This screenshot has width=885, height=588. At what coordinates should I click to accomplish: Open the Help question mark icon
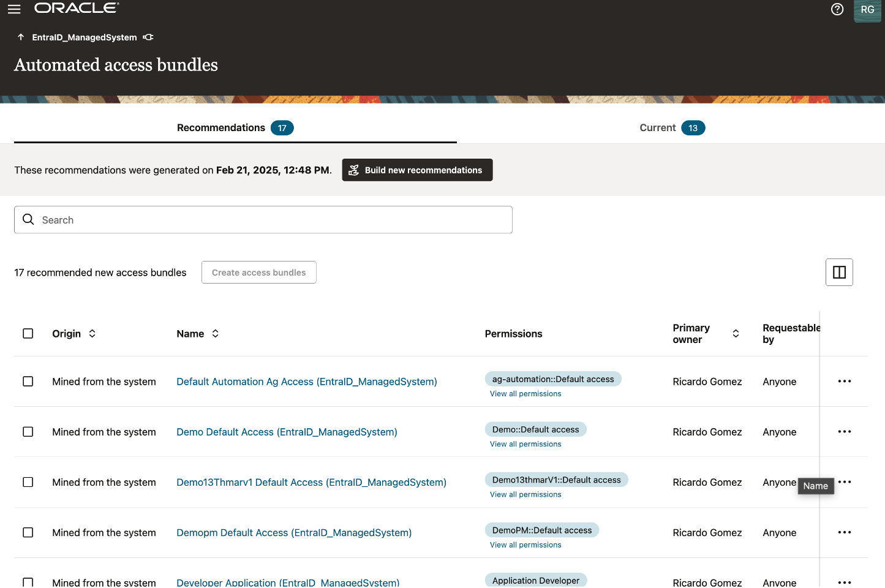pos(837,9)
